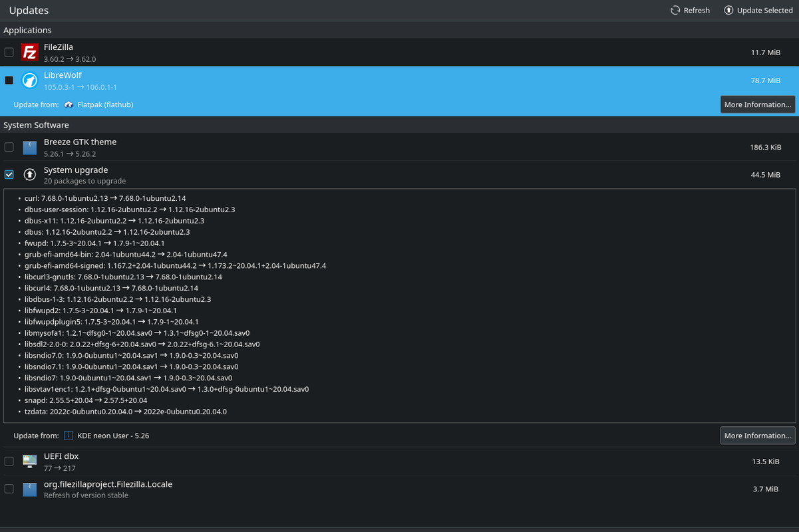Click the libcurl4 package entry
The width and height of the screenshot is (799, 532).
click(111, 288)
